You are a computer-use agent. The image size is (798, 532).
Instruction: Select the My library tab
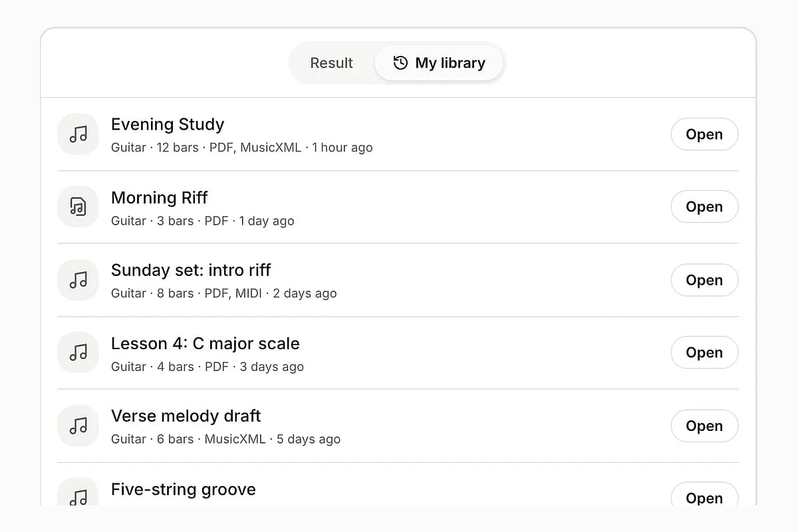439,63
